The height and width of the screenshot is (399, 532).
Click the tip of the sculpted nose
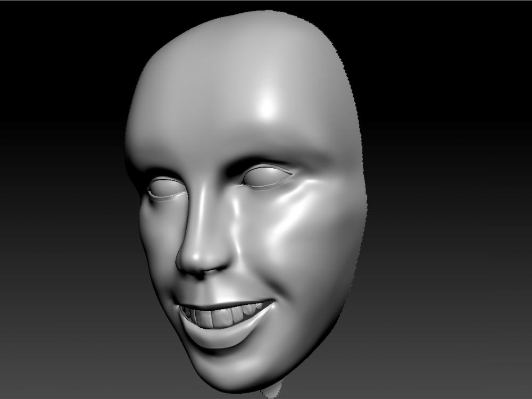[197, 256]
